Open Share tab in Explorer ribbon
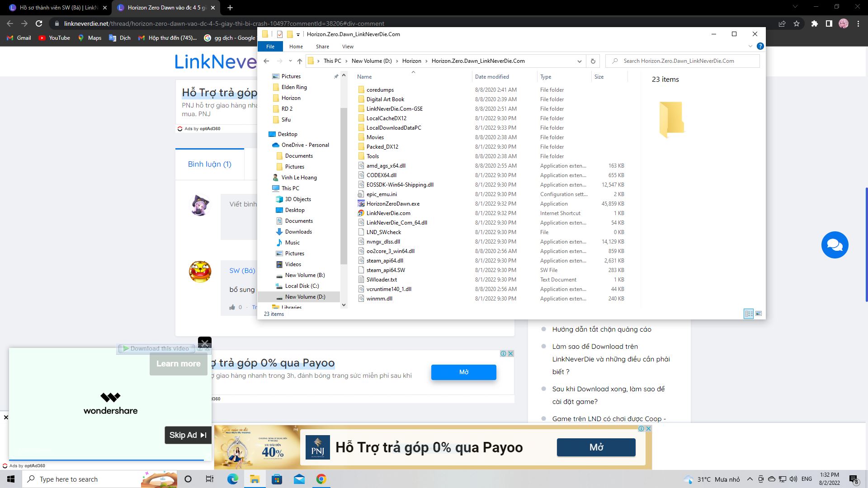This screenshot has width=868, height=488. [x=322, y=47]
